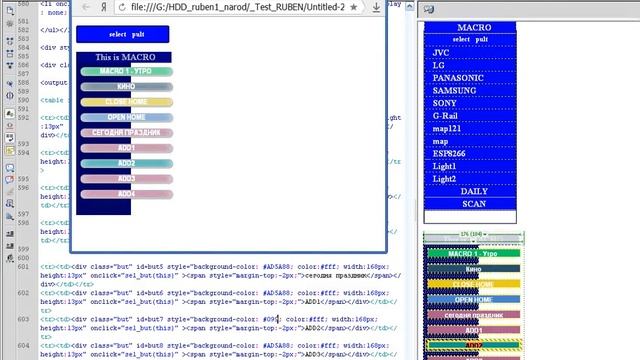Select CLOSE HOME button in design view
This screenshot has height=360, width=640.
pos(473,284)
